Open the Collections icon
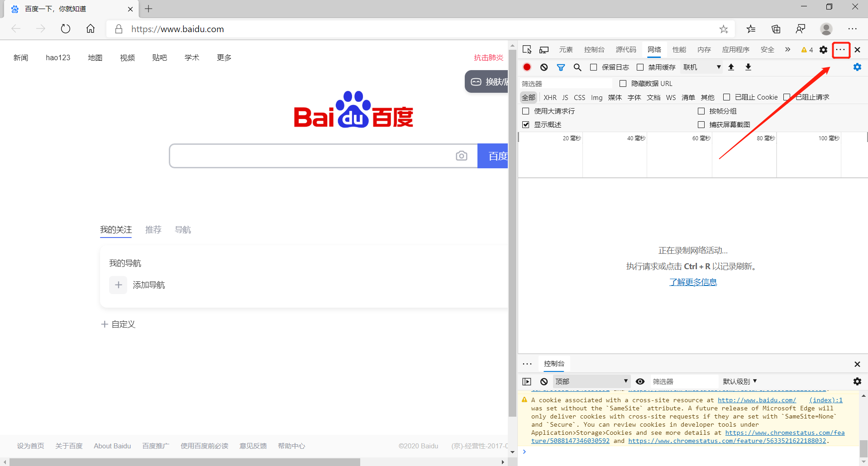Viewport: 868px width, 466px height. point(776,29)
